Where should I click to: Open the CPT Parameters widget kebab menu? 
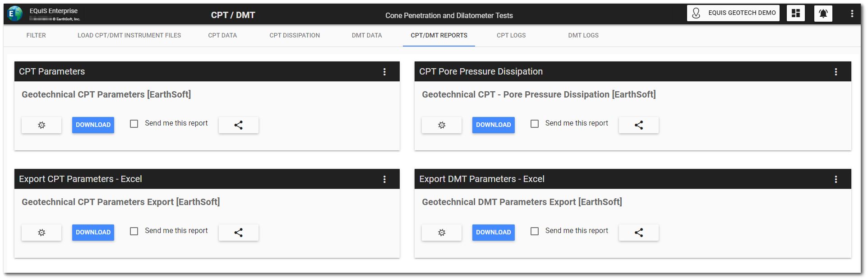point(384,72)
